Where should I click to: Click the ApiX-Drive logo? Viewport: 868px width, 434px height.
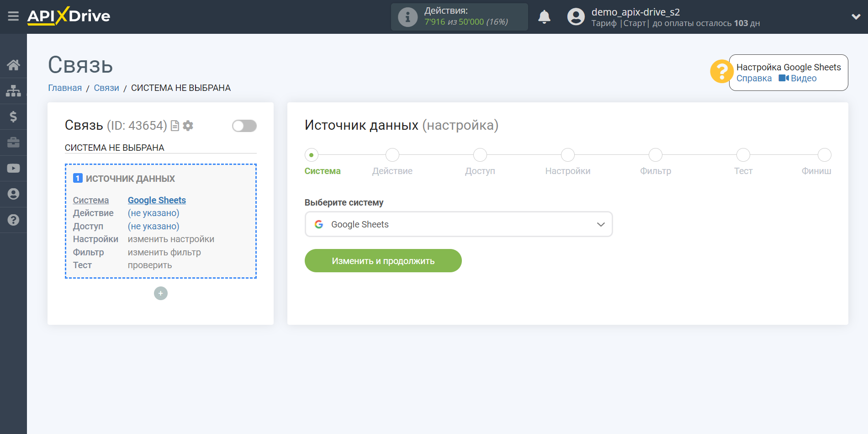[x=69, y=16]
